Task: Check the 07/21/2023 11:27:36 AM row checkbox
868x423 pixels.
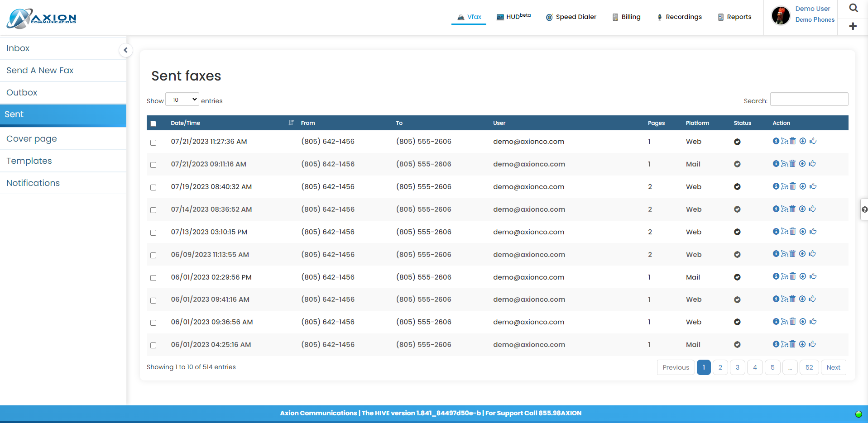Action: point(153,143)
